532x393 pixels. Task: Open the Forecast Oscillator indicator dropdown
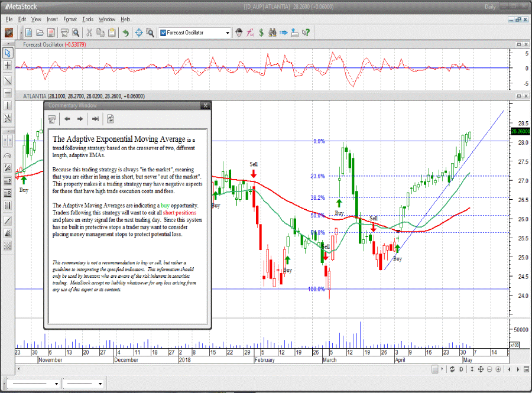228,33
